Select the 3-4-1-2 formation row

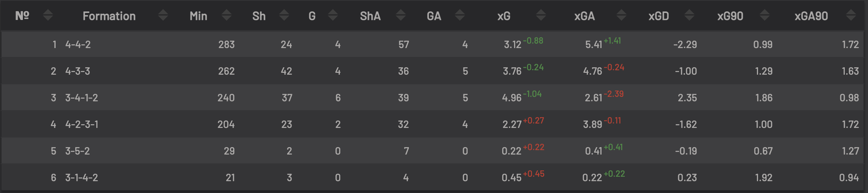tap(433, 98)
